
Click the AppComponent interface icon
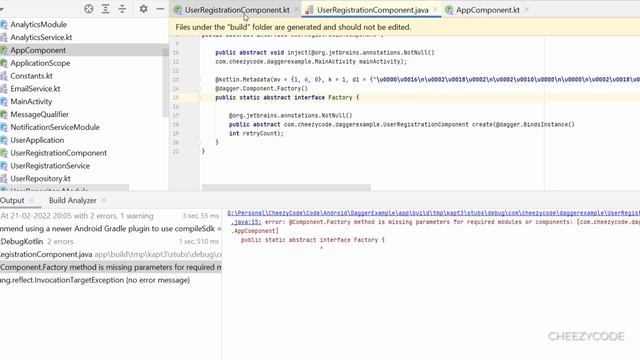[4, 50]
